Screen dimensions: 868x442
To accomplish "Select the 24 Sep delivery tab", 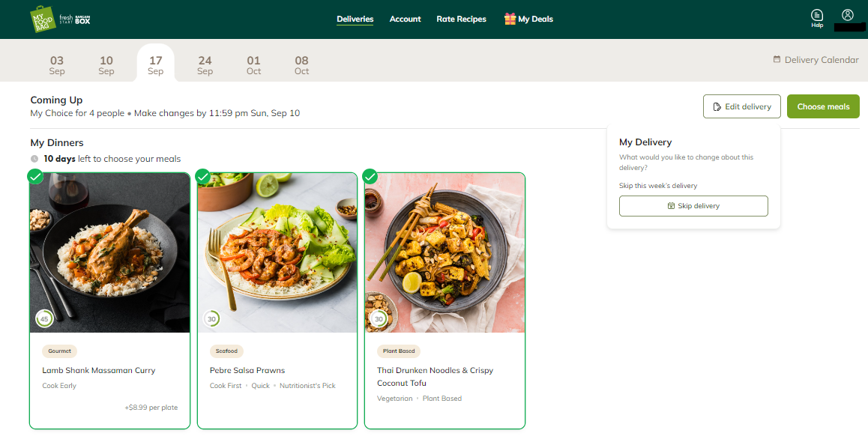I will [205, 64].
